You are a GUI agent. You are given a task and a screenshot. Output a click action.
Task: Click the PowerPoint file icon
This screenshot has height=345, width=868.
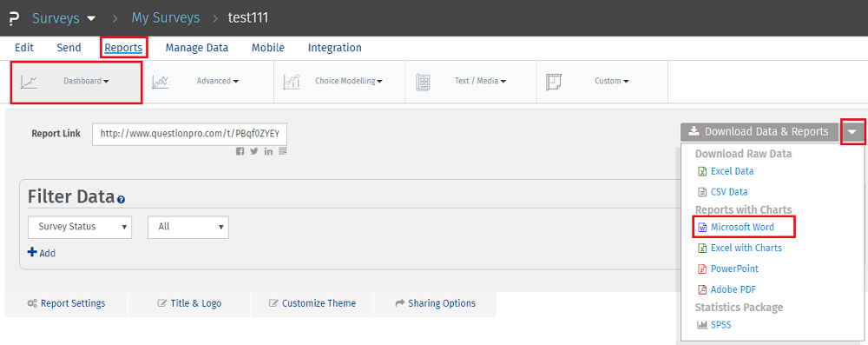[x=702, y=269]
